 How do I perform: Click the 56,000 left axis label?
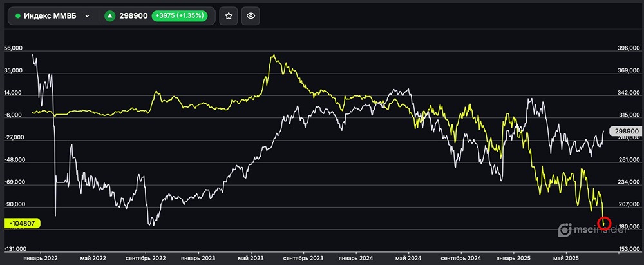[x=13, y=48]
